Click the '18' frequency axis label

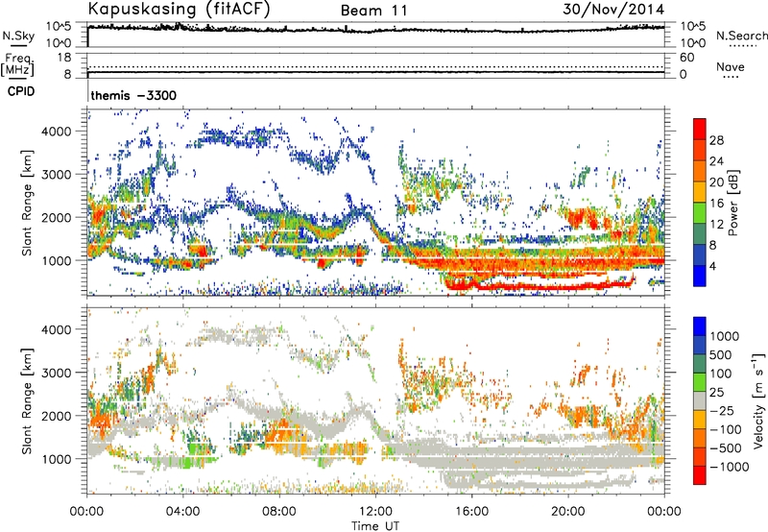coord(64,58)
